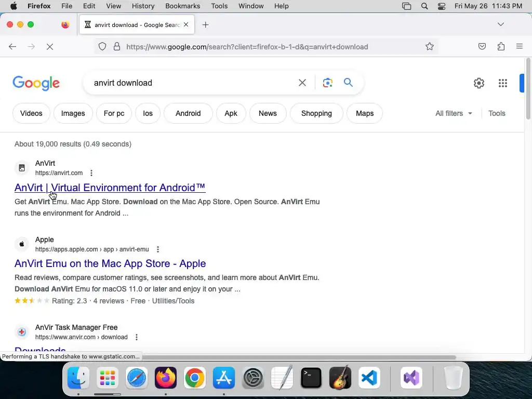Viewport: 532px width, 399px height.
Task: Select the 'Ios' filter chip
Action: pos(148,113)
